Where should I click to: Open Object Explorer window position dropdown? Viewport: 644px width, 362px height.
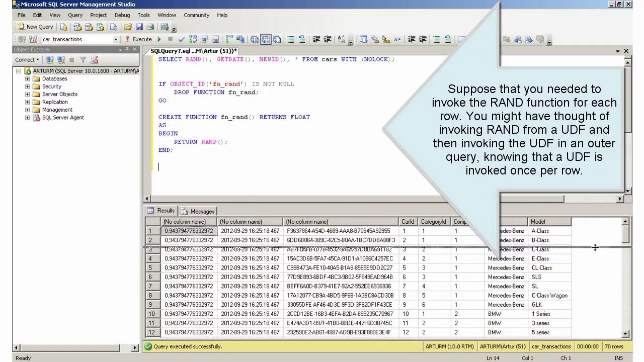click(x=120, y=49)
